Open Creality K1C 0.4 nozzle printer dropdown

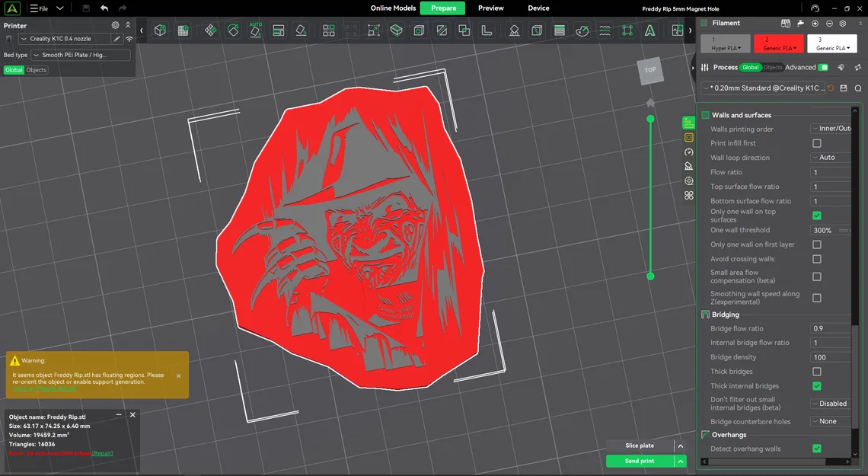click(x=65, y=39)
